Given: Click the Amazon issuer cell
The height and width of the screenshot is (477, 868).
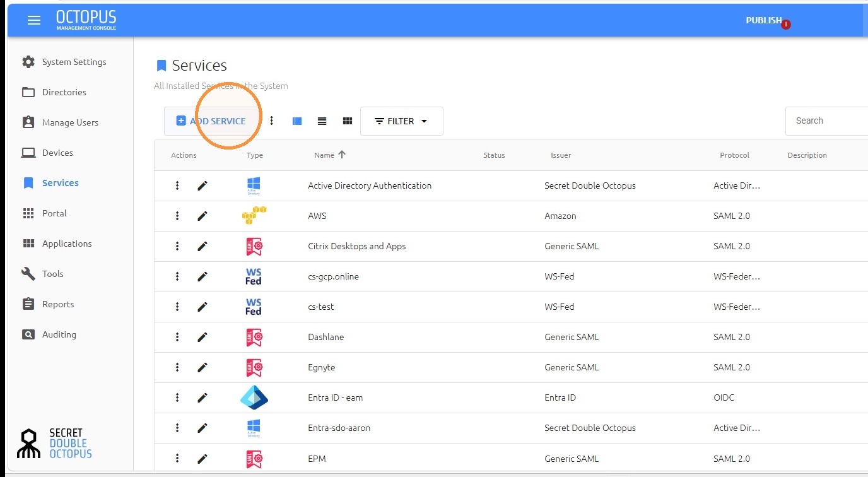Looking at the screenshot, I should 561,216.
